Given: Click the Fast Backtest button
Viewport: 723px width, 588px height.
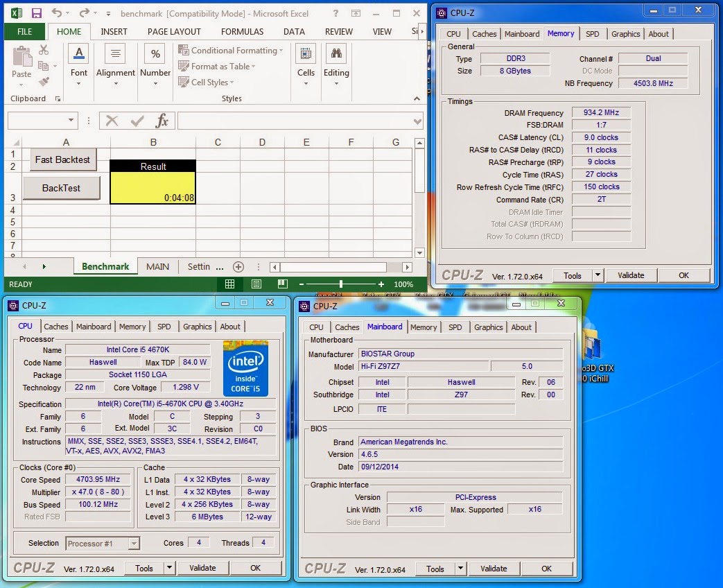Looking at the screenshot, I should pos(62,159).
